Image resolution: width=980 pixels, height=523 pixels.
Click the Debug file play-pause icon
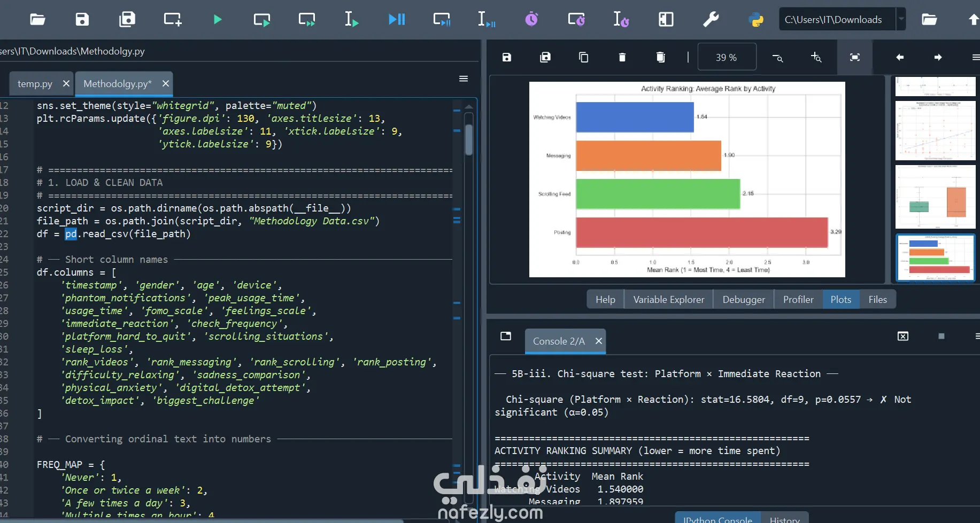(397, 20)
